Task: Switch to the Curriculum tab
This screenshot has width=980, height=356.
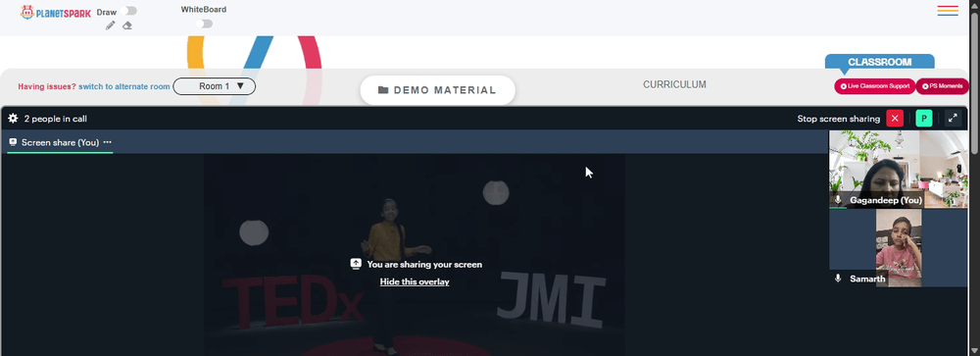Action: [x=674, y=84]
